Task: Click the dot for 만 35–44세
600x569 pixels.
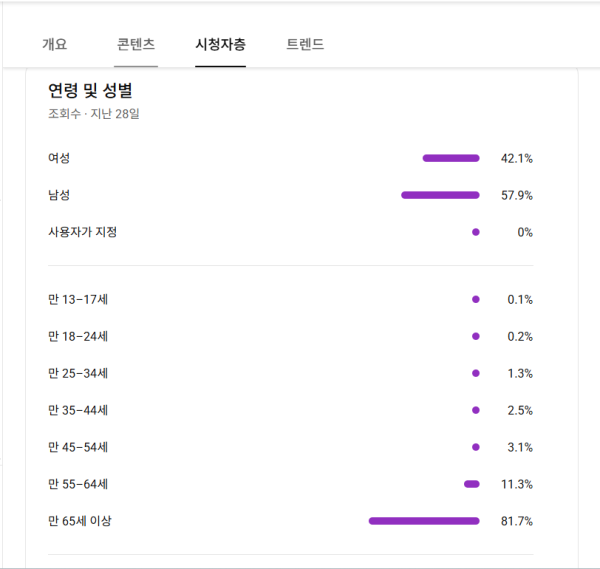Action: [x=476, y=410]
